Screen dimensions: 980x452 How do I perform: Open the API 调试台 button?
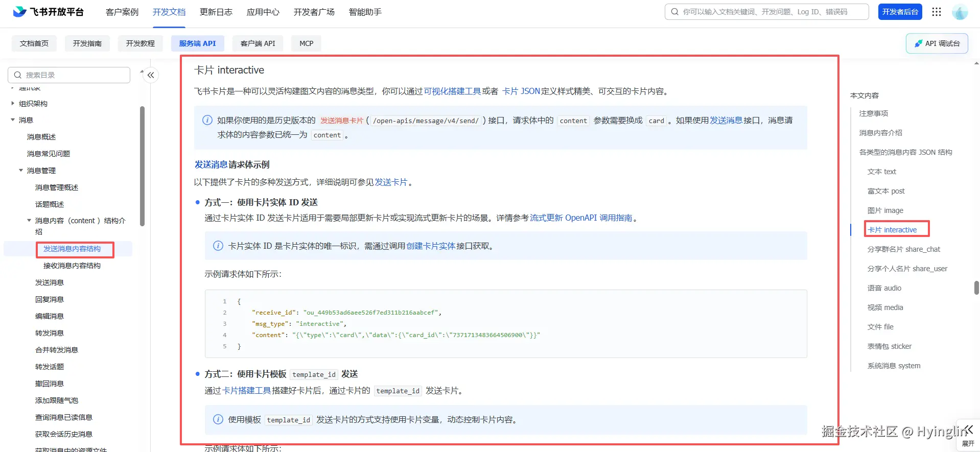click(937, 43)
